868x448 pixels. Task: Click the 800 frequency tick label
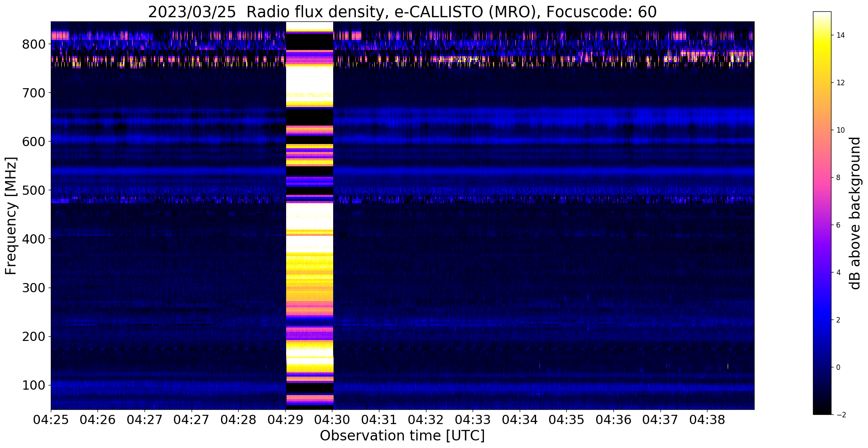(34, 44)
